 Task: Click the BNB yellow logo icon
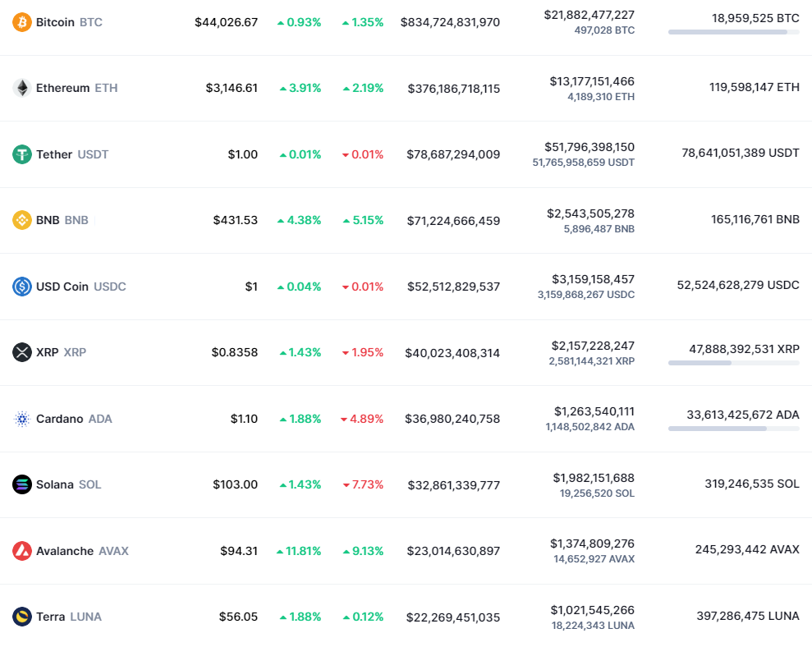click(x=21, y=220)
